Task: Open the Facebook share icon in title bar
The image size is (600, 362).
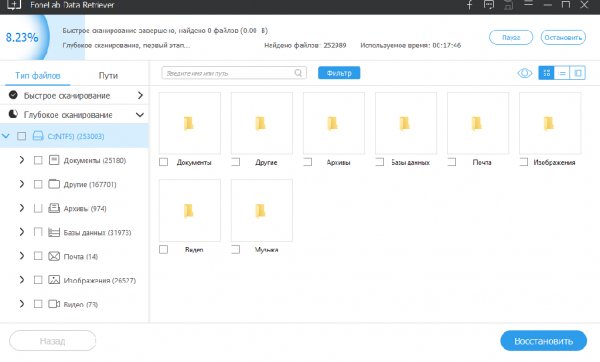Action: (470, 5)
